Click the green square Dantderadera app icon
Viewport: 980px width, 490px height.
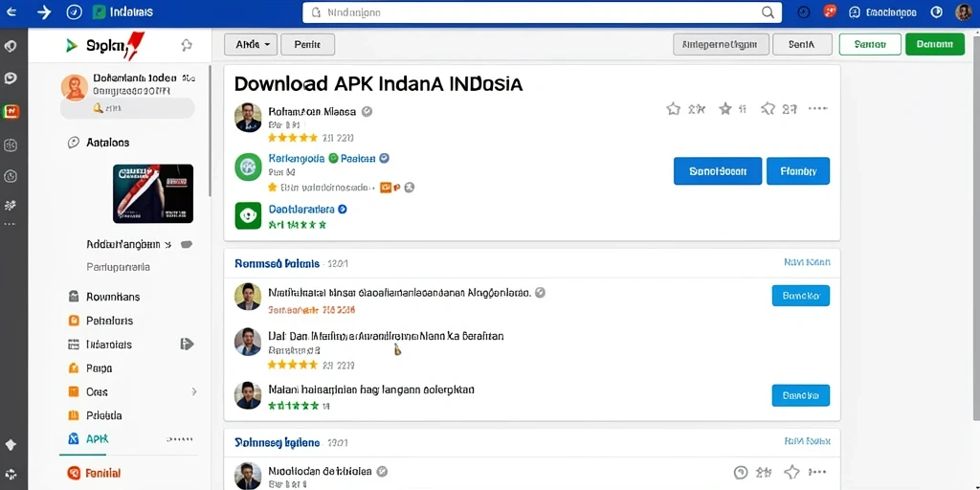(248, 215)
